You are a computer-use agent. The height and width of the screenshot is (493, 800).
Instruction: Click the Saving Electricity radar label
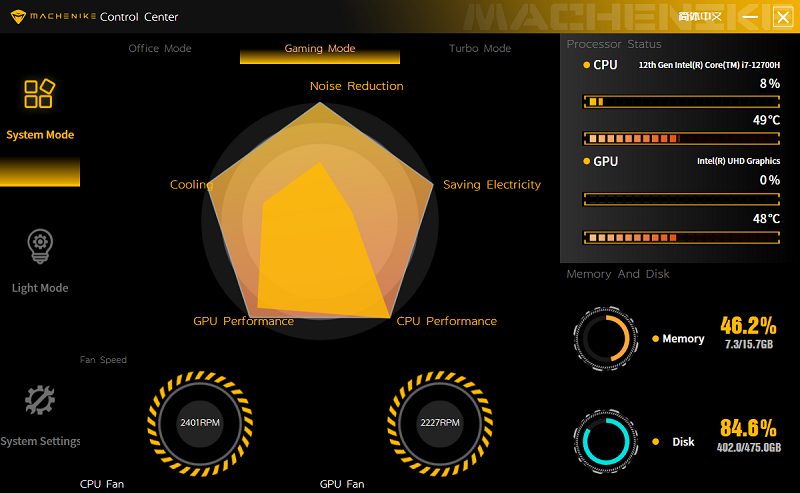point(491,185)
